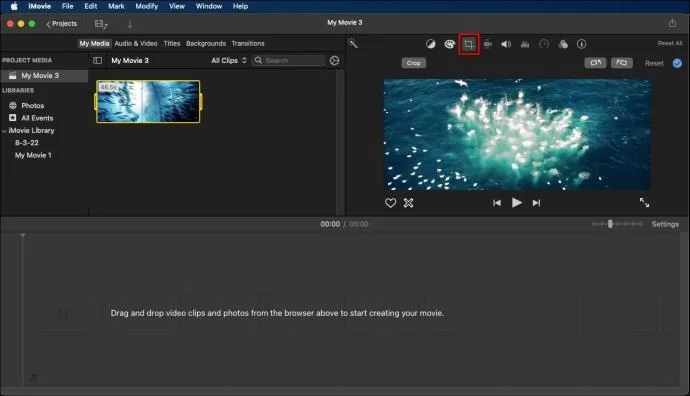Open the Window menu
Image resolution: width=690 pixels, height=396 pixels.
point(209,6)
